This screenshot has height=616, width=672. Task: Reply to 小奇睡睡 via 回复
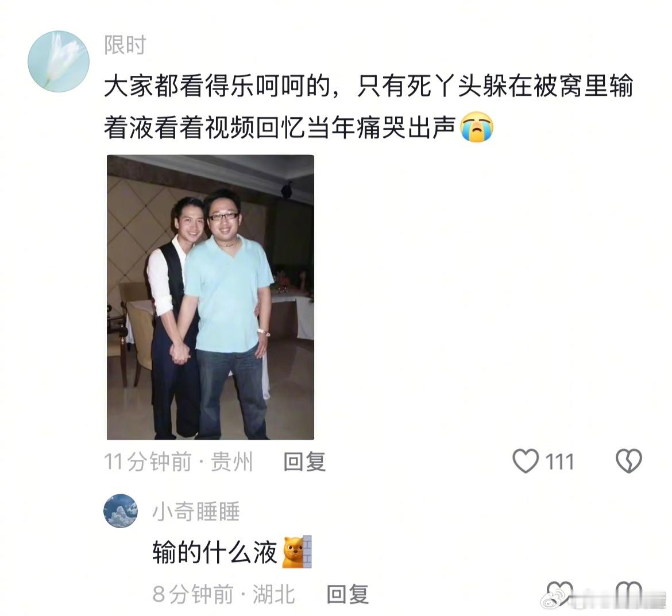(347, 594)
